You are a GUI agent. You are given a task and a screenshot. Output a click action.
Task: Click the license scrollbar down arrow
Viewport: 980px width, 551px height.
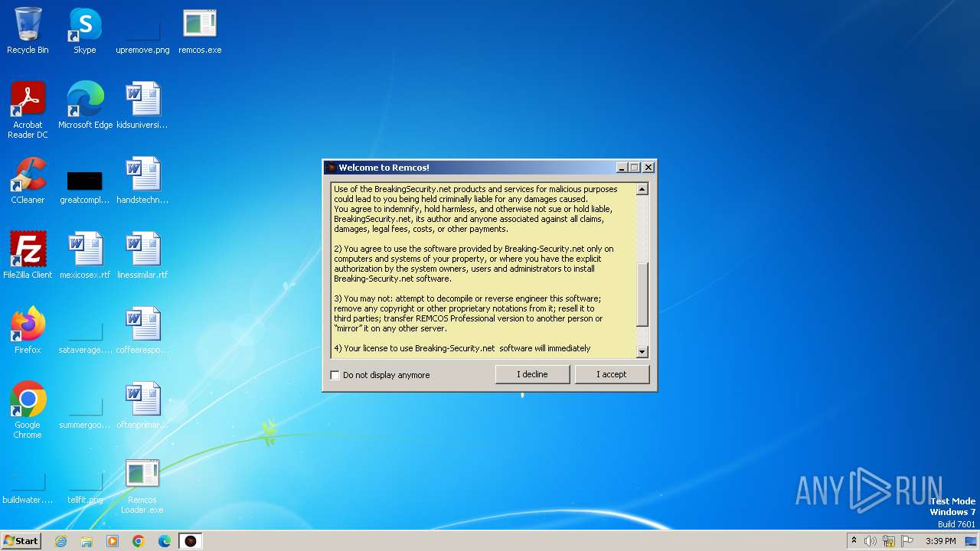click(x=642, y=352)
